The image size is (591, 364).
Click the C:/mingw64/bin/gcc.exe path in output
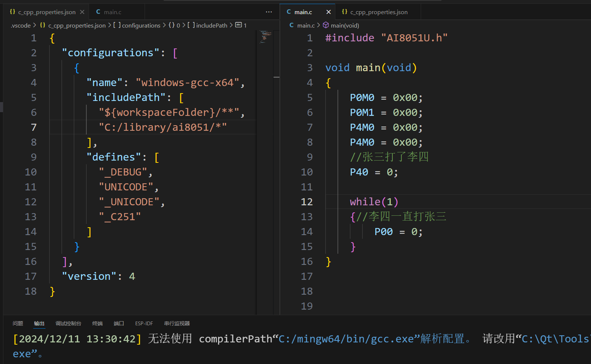tap(346, 339)
